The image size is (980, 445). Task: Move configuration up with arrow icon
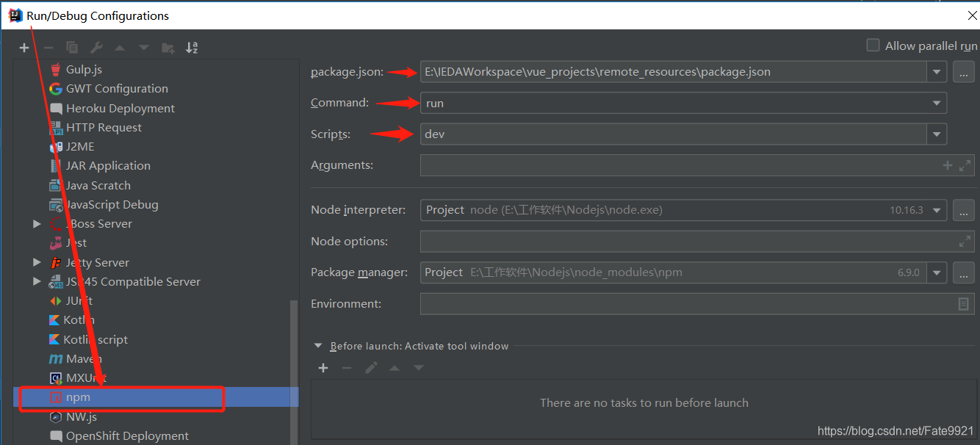pos(120,48)
